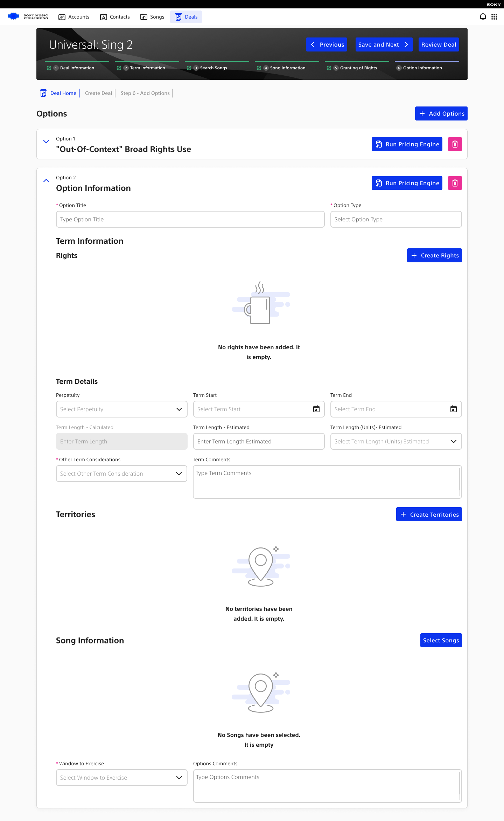
Task: Click the Select Songs button
Action: pos(441,640)
